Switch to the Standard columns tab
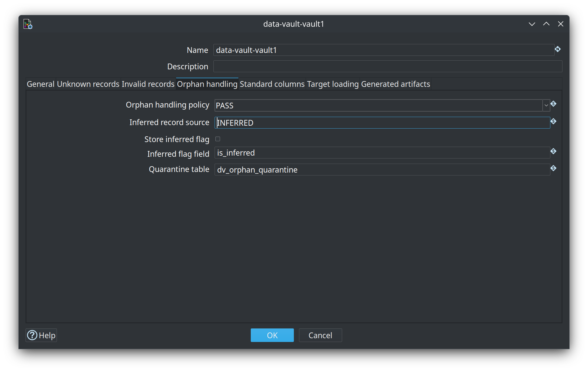588x371 pixels. [272, 84]
